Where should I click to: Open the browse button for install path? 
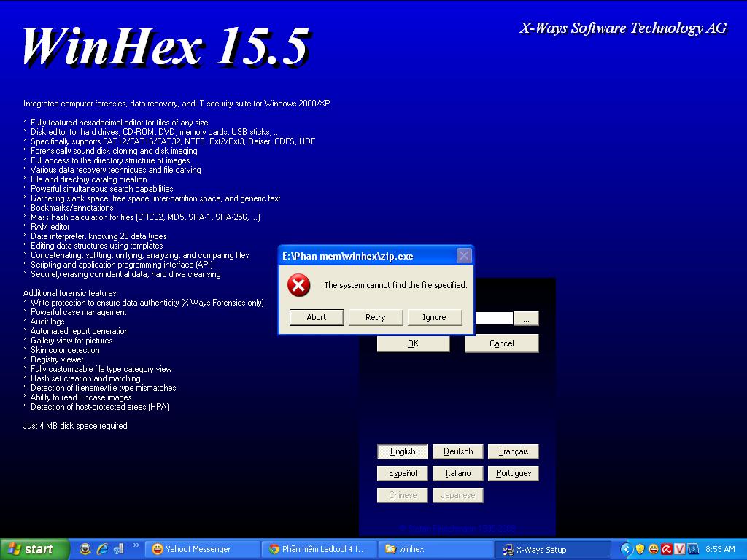pos(526,319)
